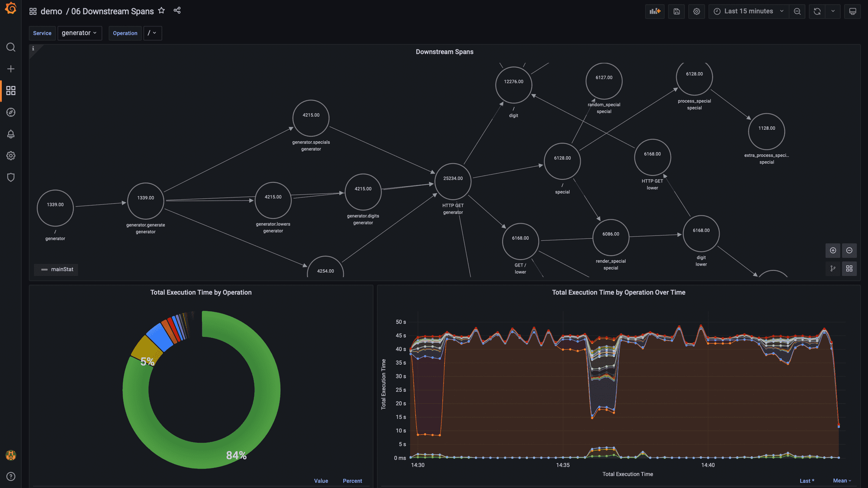Open the settings gear icon
Image resolution: width=868 pixels, height=488 pixels.
point(696,11)
